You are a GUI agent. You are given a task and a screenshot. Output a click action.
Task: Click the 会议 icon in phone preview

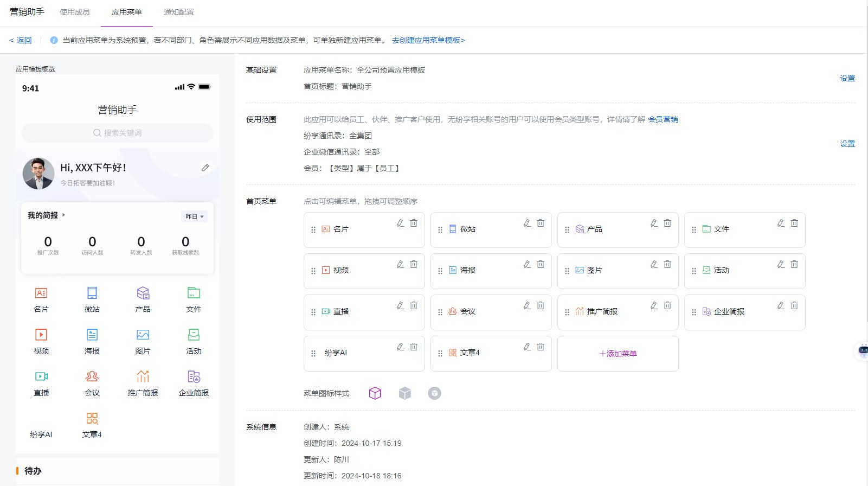tap(92, 376)
